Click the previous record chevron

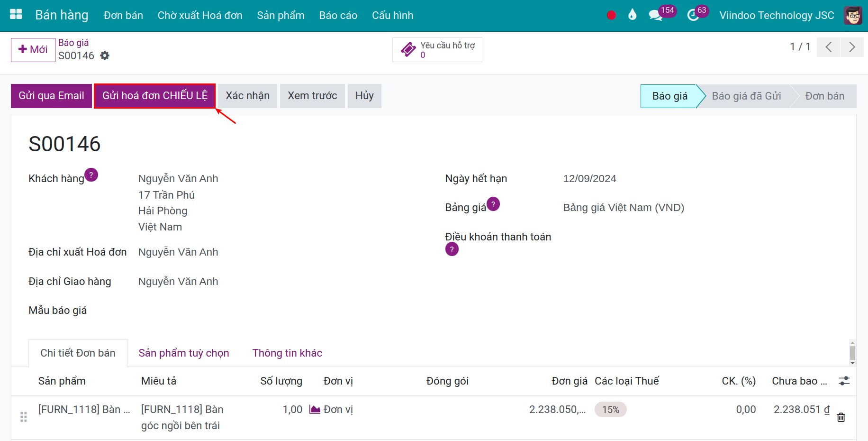click(828, 47)
